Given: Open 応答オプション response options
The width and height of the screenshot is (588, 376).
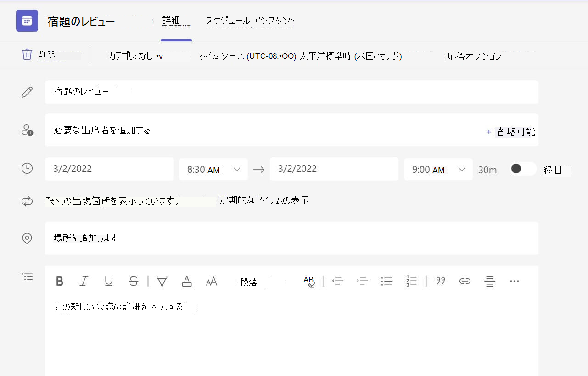Looking at the screenshot, I should click(x=475, y=56).
